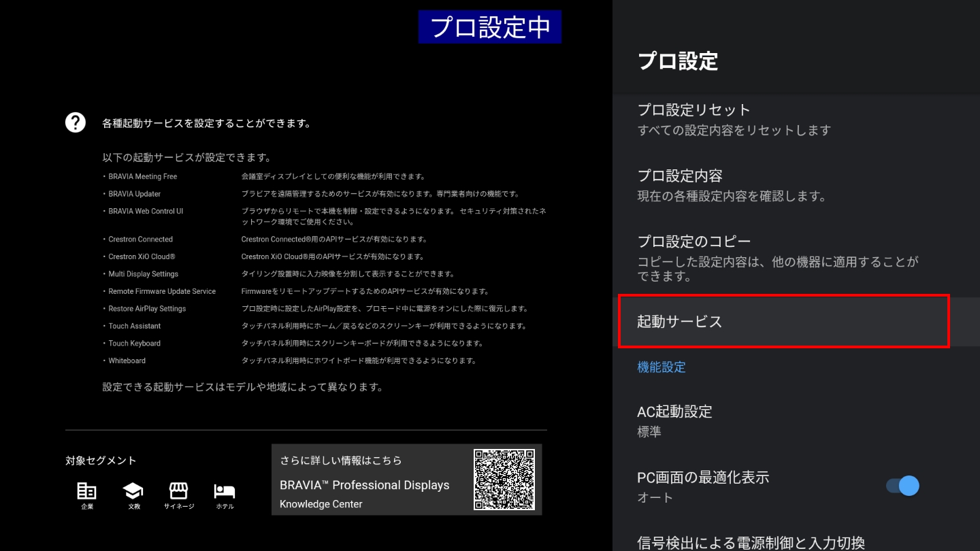Toggle the PC画面の最適化表示 switch
Screen dimensions: 980x551
click(902, 486)
